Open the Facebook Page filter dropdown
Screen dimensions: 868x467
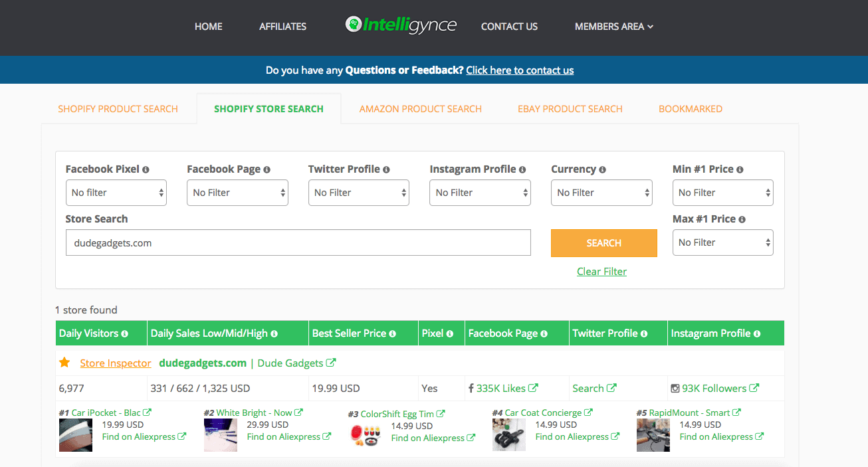coord(238,193)
